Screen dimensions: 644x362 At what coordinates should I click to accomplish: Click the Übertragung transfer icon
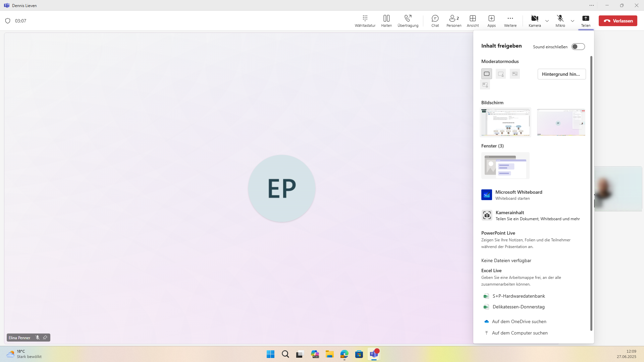click(408, 20)
